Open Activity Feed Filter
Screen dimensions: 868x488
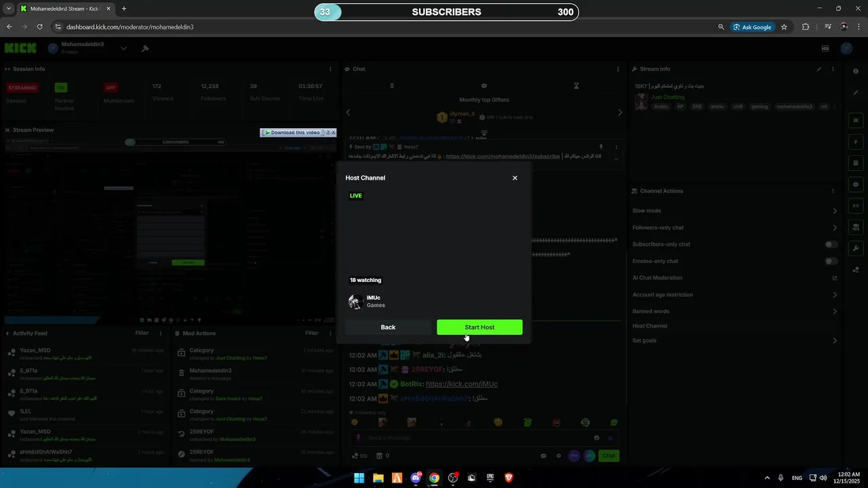142,333
